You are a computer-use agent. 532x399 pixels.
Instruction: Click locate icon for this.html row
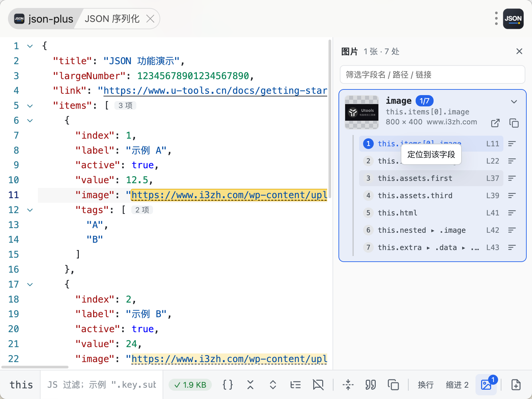coord(512,213)
